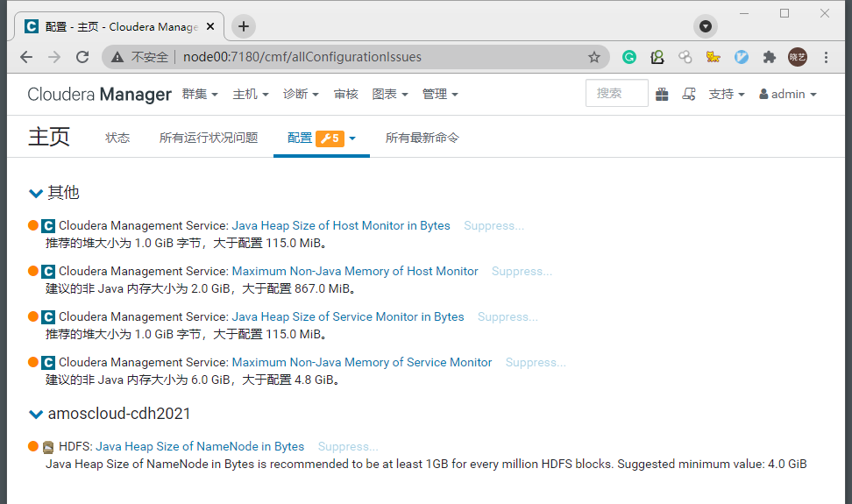Open the Chrome profile avatar
Image resolution: width=852 pixels, height=504 pixels.
(x=798, y=57)
